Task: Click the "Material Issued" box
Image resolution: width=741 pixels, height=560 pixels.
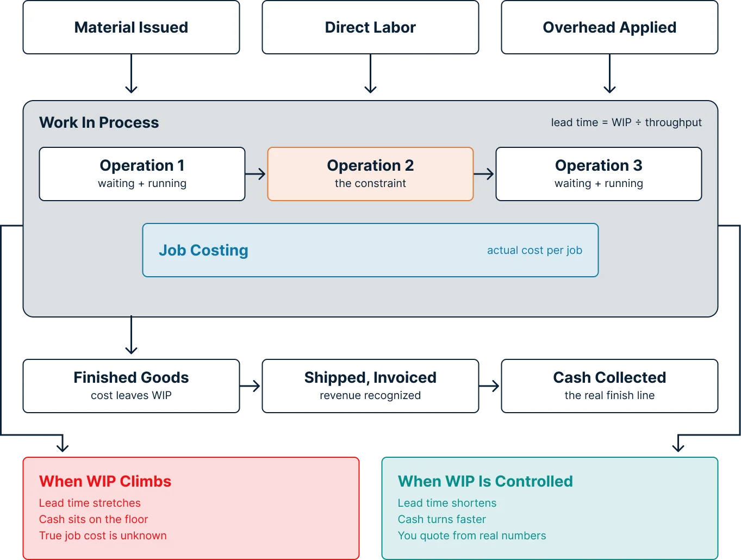Action: pos(131,27)
